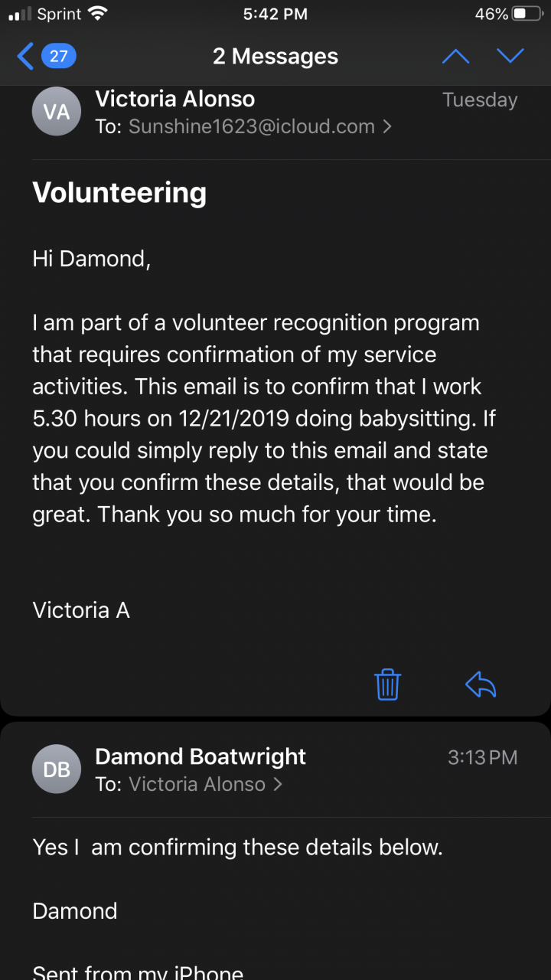Tap the 3:13 PM timestamp
This screenshot has width=551, height=980.
pos(482,758)
